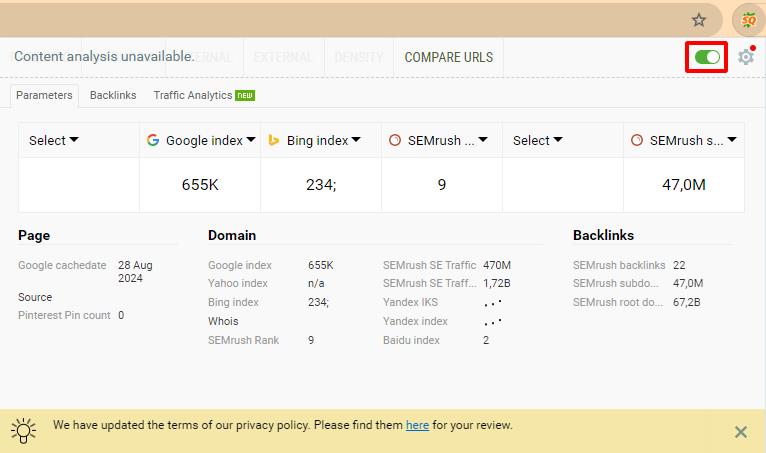Open the Google index column dropdown
The height and width of the screenshot is (453, 766).
[250, 141]
